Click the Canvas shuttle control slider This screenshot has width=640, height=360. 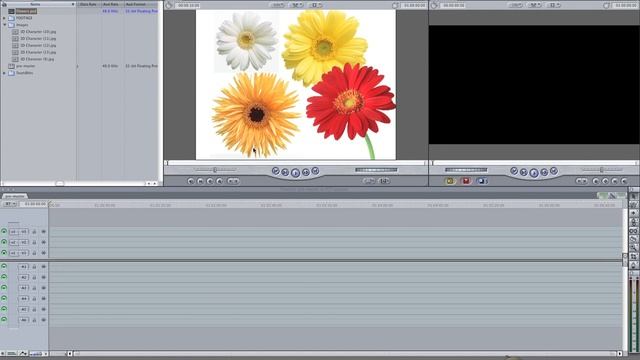(602, 170)
